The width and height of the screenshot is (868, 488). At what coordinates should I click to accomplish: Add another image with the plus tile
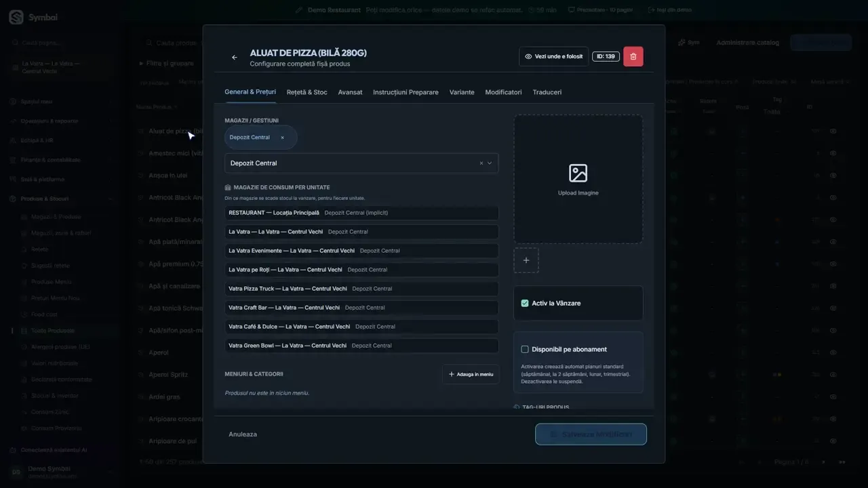(526, 260)
